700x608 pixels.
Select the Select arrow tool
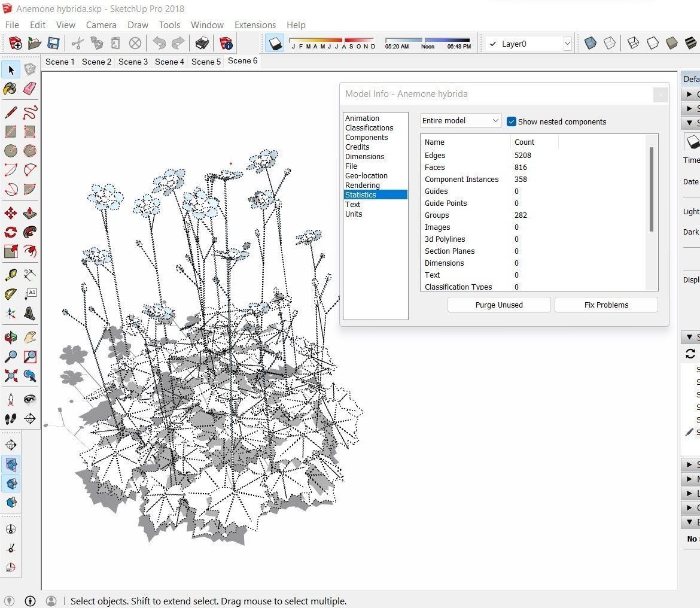pyautogui.click(x=11, y=69)
